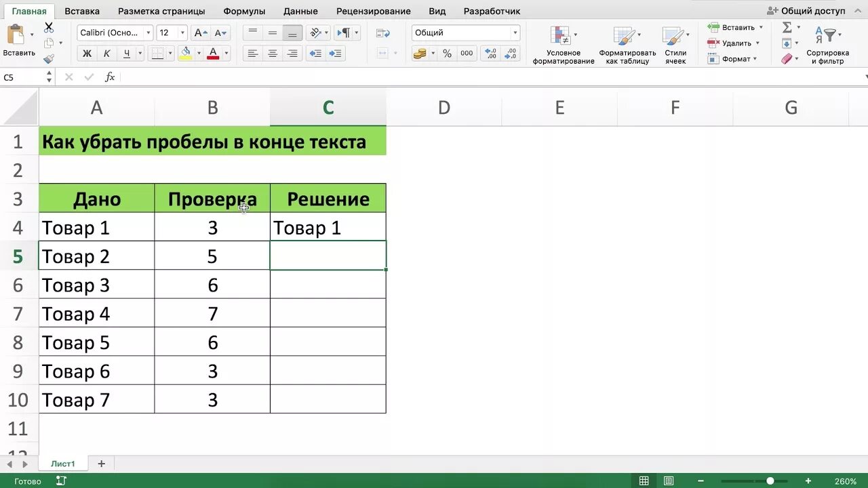868x488 pixels.
Task: Click the Wrap Text icon
Action: point(382,33)
